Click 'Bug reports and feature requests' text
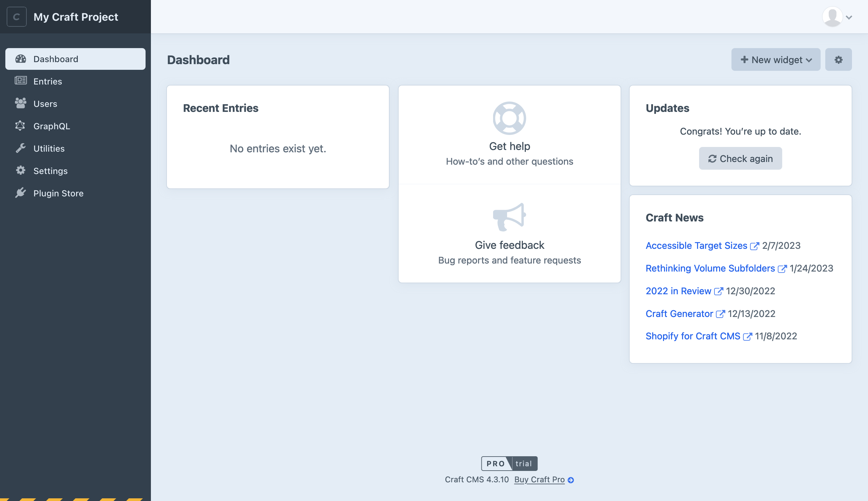The width and height of the screenshot is (868, 501). 509,260
